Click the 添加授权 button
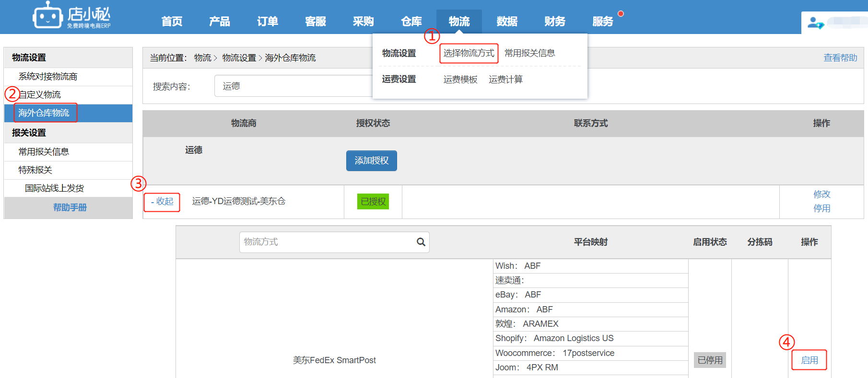 tap(372, 160)
